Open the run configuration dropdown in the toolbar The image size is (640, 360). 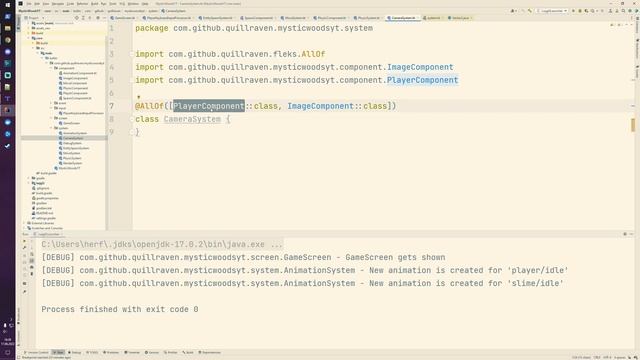pyautogui.click(x=551, y=11)
